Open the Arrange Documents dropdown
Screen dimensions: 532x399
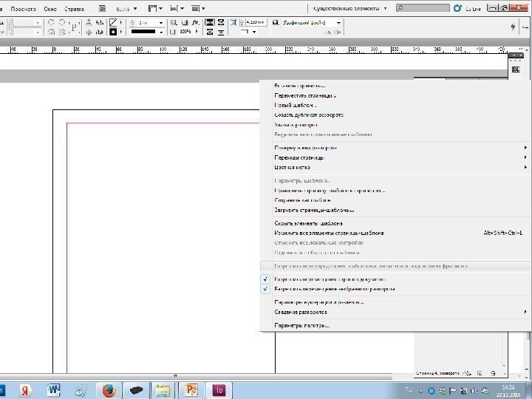pyautogui.click(x=198, y=8)
